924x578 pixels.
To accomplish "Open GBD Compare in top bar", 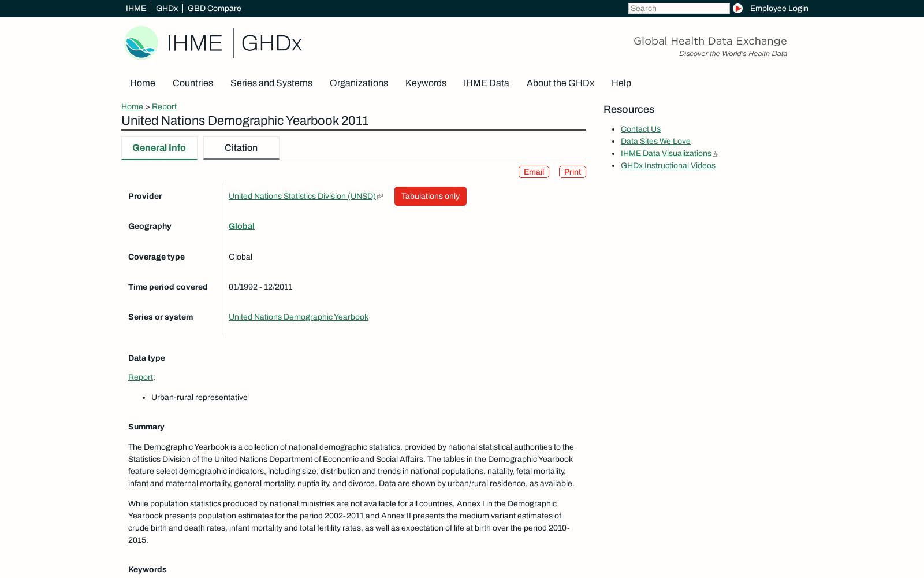I will (214, 8).
